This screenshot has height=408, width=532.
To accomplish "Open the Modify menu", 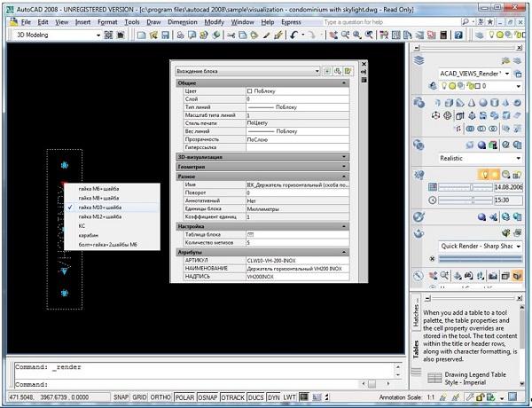I will pos(214,22).
